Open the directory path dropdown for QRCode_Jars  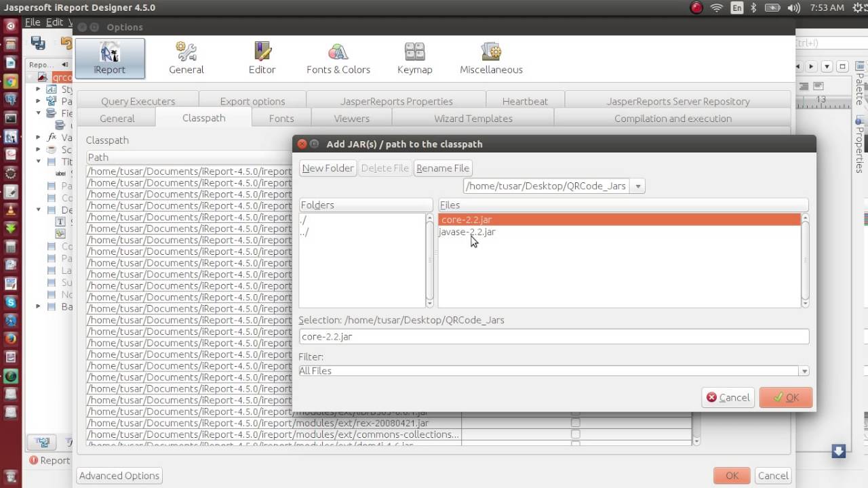[637, 186]
